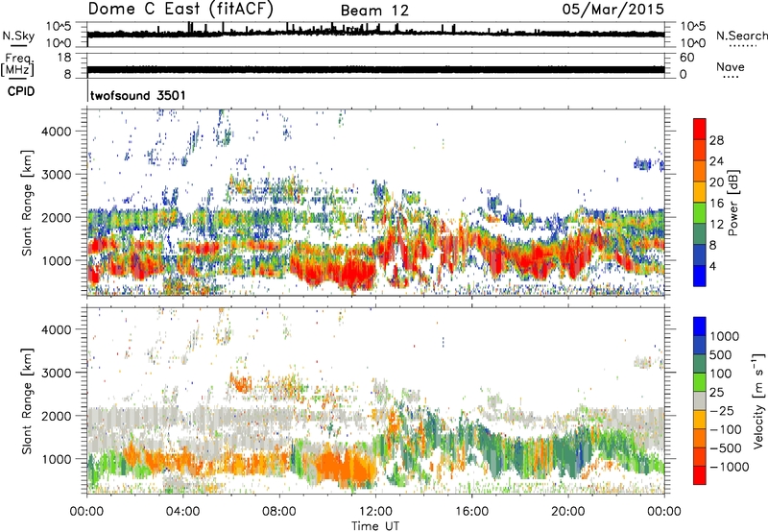
Task: Click the date '05/Mar/2015'
Action: 613,9
